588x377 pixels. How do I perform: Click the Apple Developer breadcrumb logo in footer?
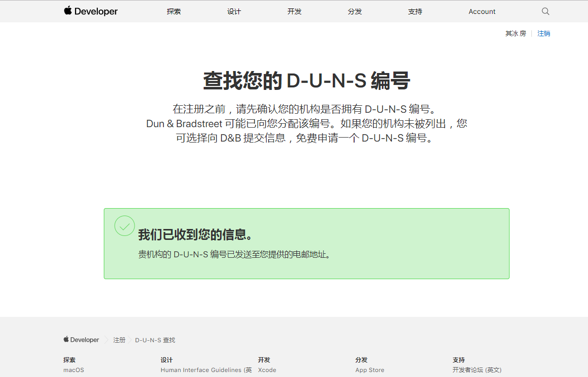click(x=81, y=340)
